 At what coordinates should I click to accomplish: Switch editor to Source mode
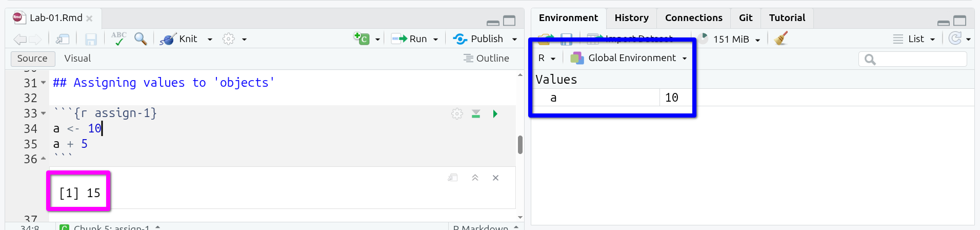(32, 59)
